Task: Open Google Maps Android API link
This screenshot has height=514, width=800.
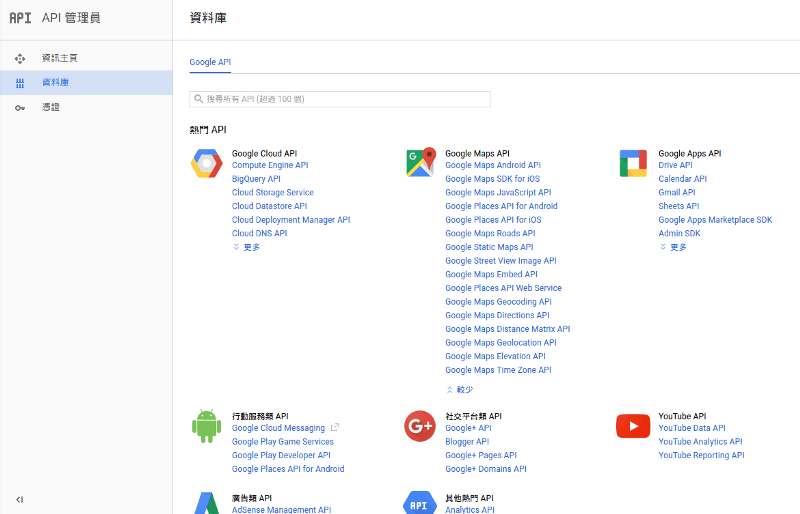Action: (493, 165)
